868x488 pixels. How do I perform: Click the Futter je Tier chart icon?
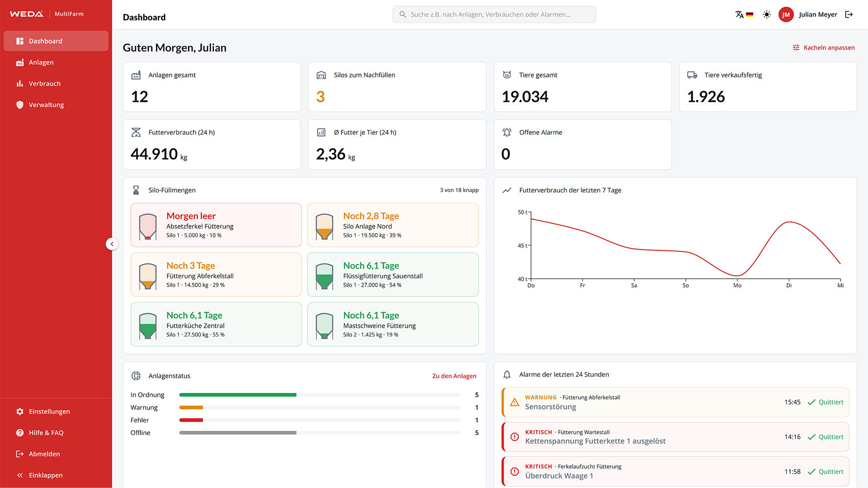[x=321, y=132]
